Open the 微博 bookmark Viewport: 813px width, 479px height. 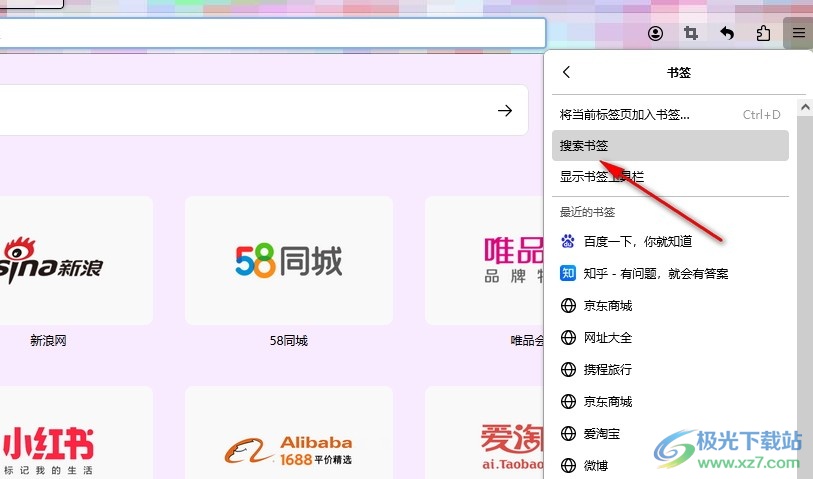coord(670,466)
